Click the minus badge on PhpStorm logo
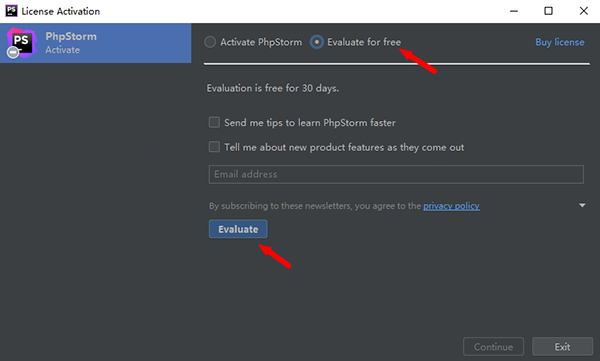Image resolution: width=600 pixels, height=361 pixels. (x=13, y=52)
